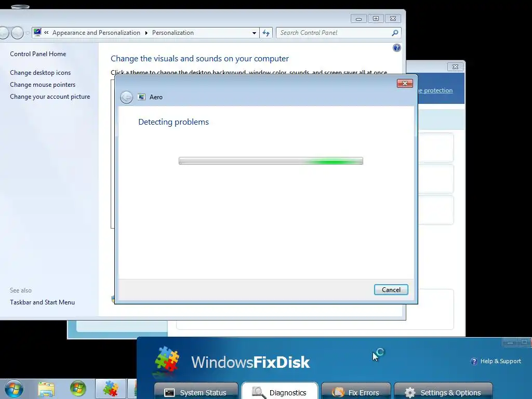Click the back arrow in Aero troubleshooter
532x399 pixels.
coord(127,97)
